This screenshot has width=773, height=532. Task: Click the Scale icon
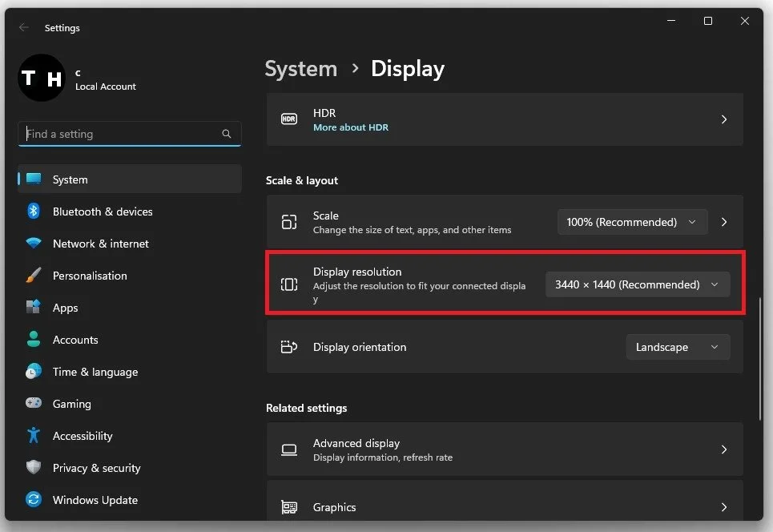(x=289, y=222)
